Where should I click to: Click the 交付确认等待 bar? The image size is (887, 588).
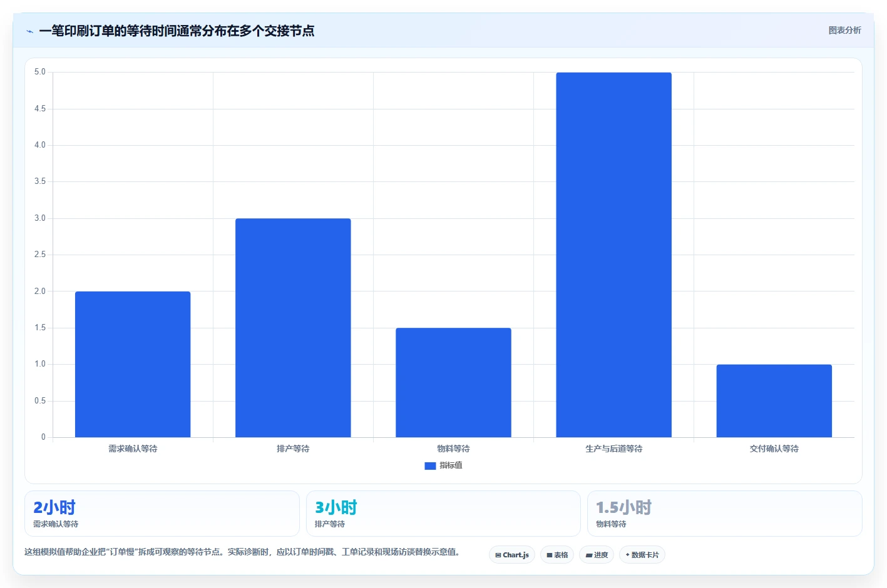[x=774, y=401]
